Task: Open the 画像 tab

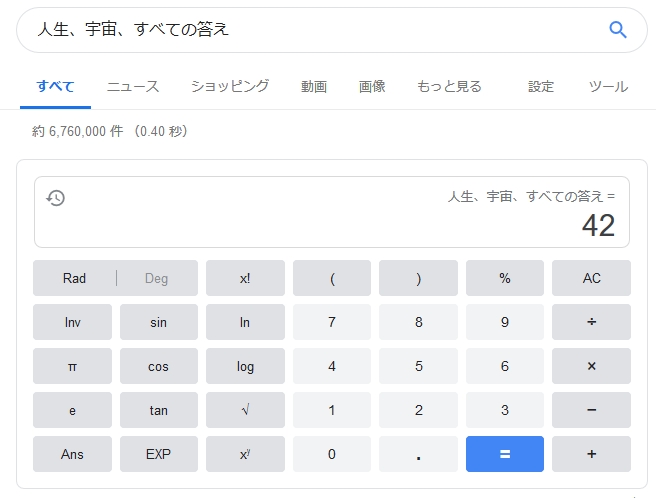Action: (372, 86)
